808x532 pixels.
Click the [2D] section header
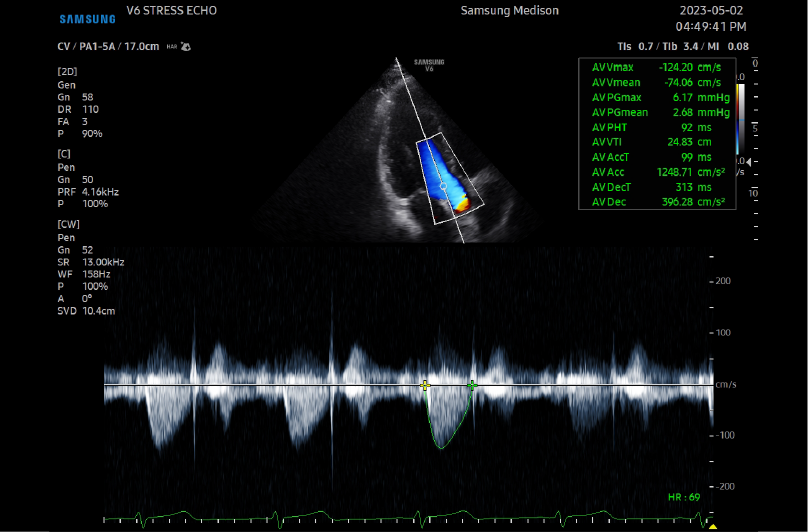point(67,72)
